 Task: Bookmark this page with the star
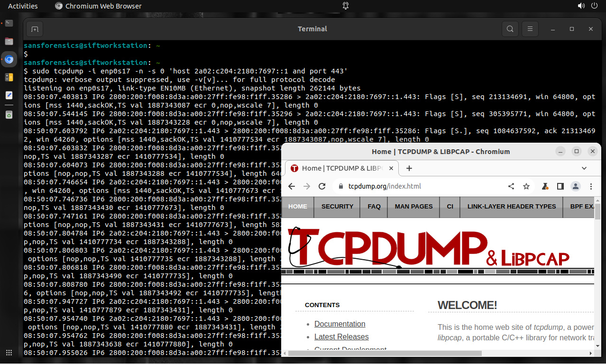pyautogui.click(x=526, y=186)
